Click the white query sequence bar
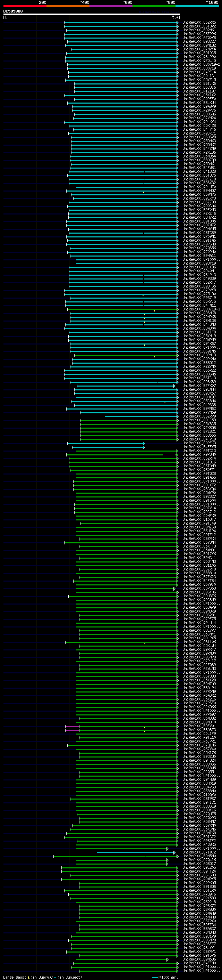The height and width of the screenshot is (980, 222). (92, 14)
